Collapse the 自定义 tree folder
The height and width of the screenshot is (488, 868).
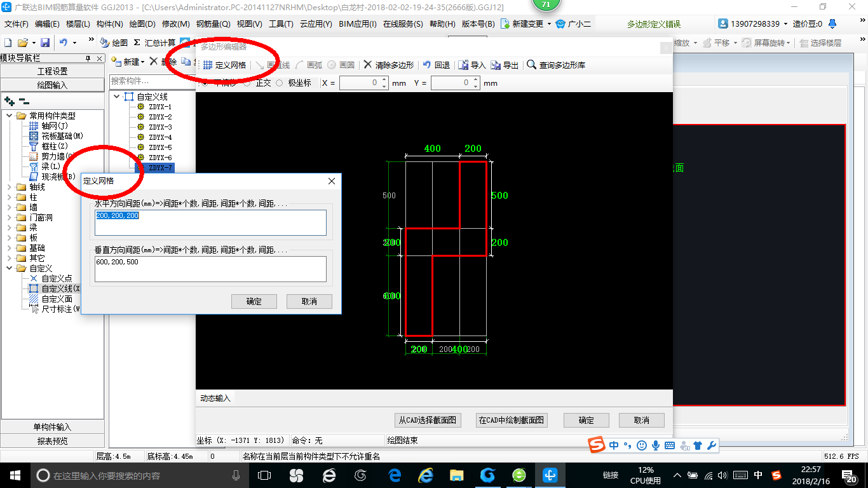(x=10, y=268)
